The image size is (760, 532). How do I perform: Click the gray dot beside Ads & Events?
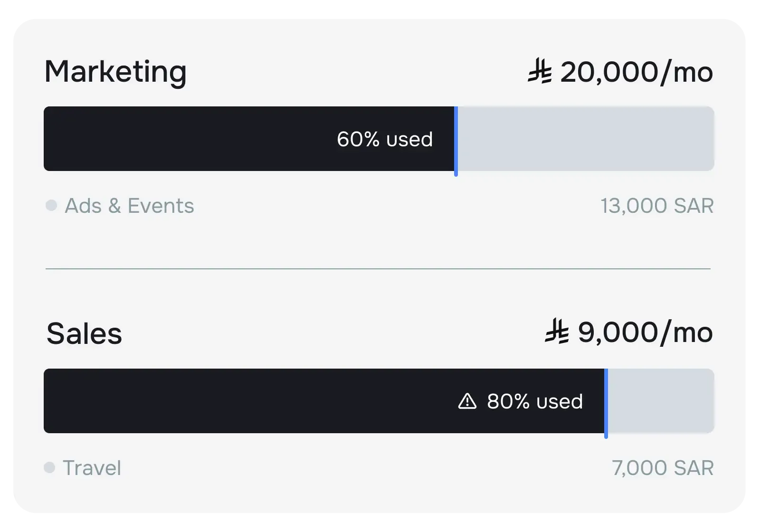[51, 206]
